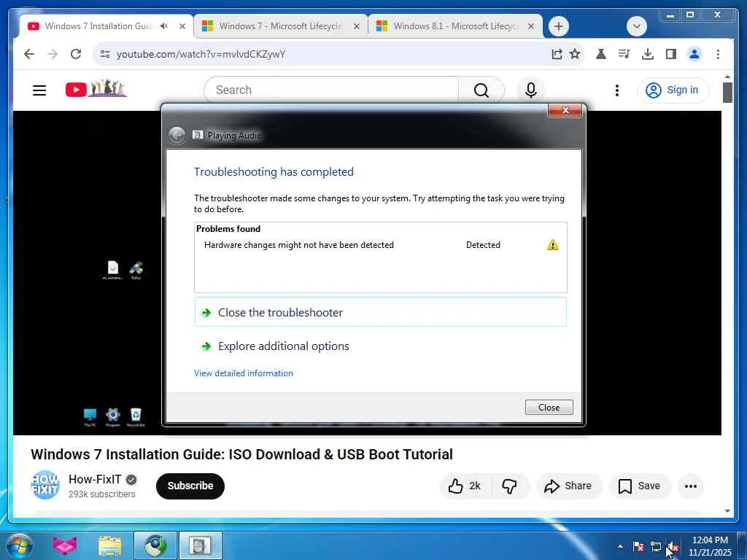Go back in browser history
This screenshot has width=747, height=560.
tap(29, 54)
